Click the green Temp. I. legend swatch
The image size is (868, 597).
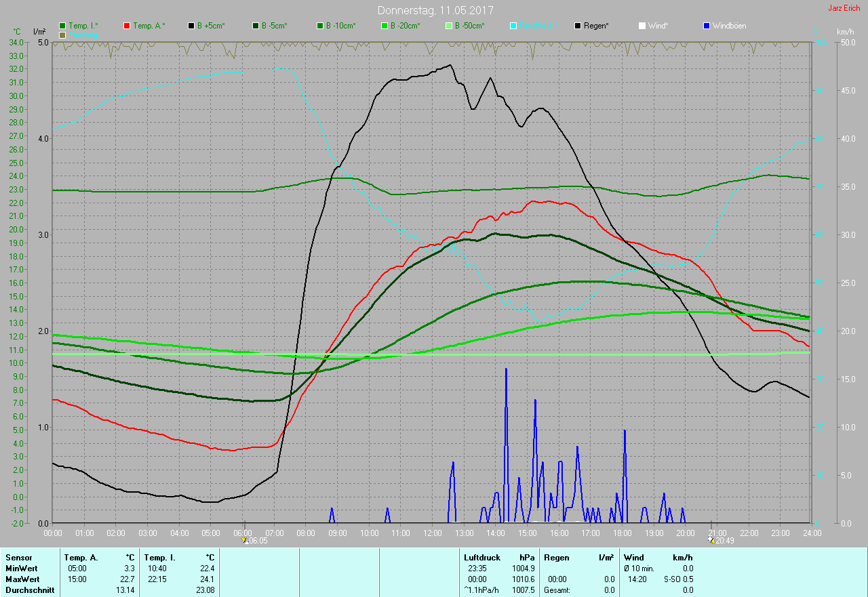click(x=63, y=26)
